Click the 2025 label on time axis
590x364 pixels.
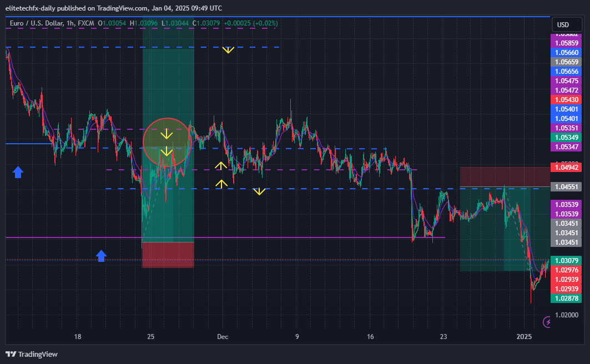coord(524,337)
